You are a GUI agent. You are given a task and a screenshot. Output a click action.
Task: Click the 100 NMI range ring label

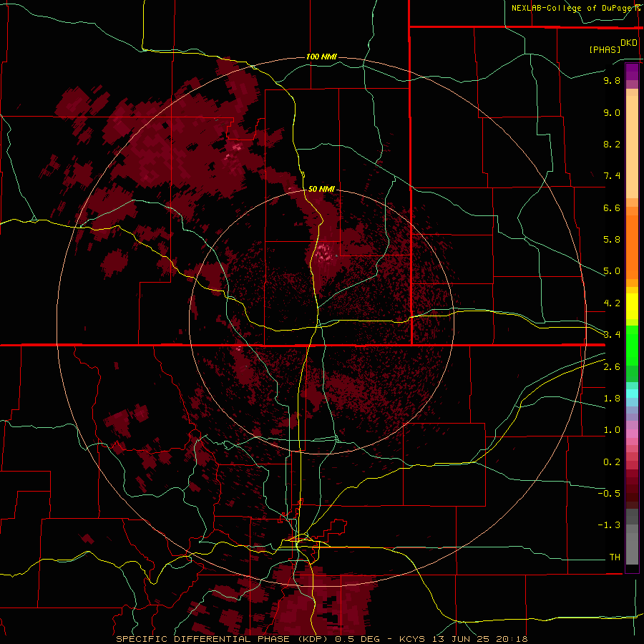(321, 57)
